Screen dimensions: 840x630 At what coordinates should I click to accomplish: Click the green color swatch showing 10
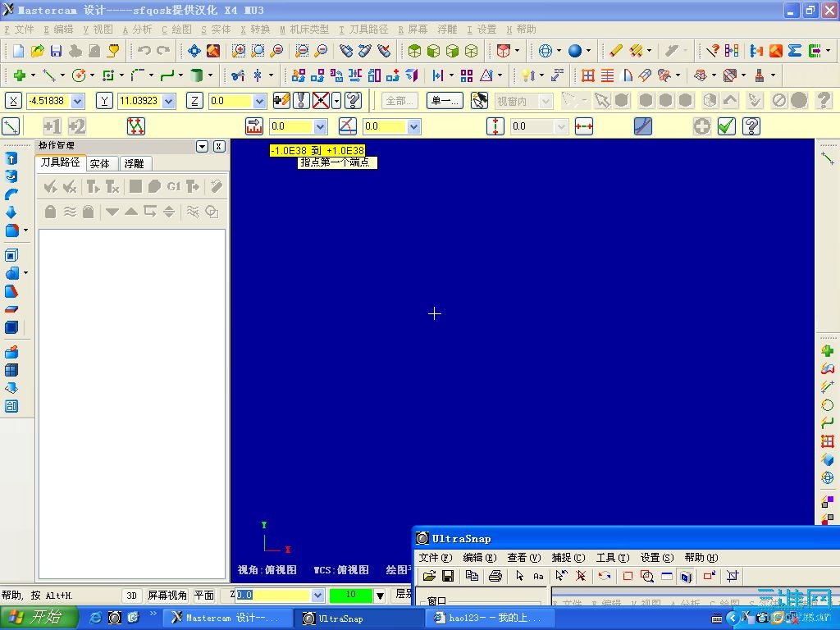[x=351, y=596]
